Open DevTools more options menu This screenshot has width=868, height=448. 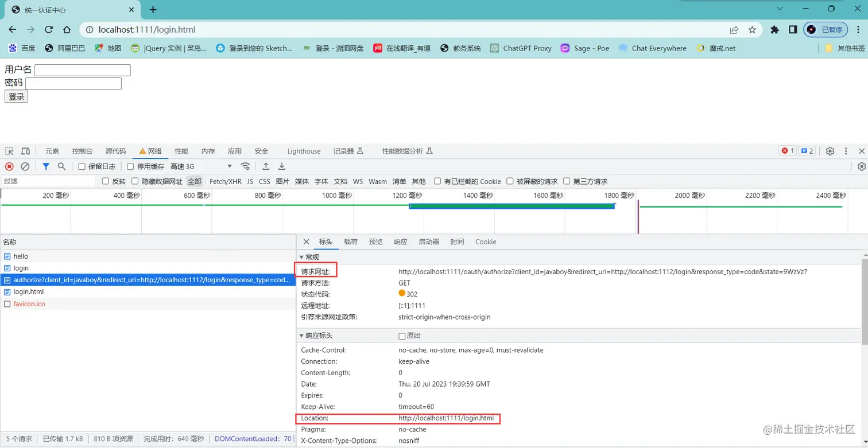point(846,151)
